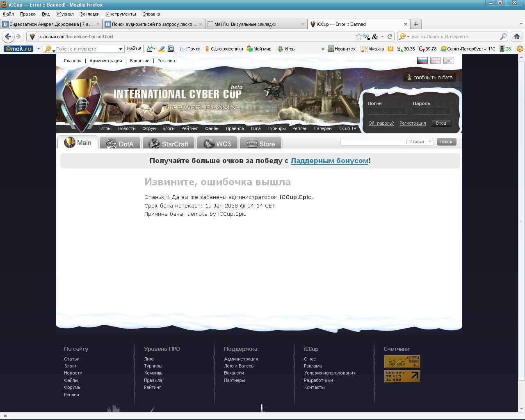
Task: Reload the page with the refresh icon
Action: coord(390,37)
